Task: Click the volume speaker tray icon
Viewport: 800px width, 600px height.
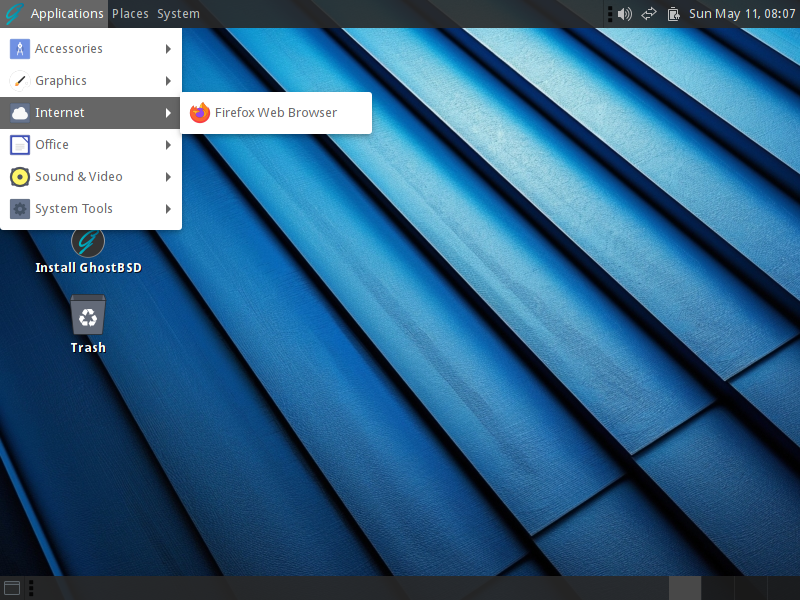Action: (x=624, y=14)
